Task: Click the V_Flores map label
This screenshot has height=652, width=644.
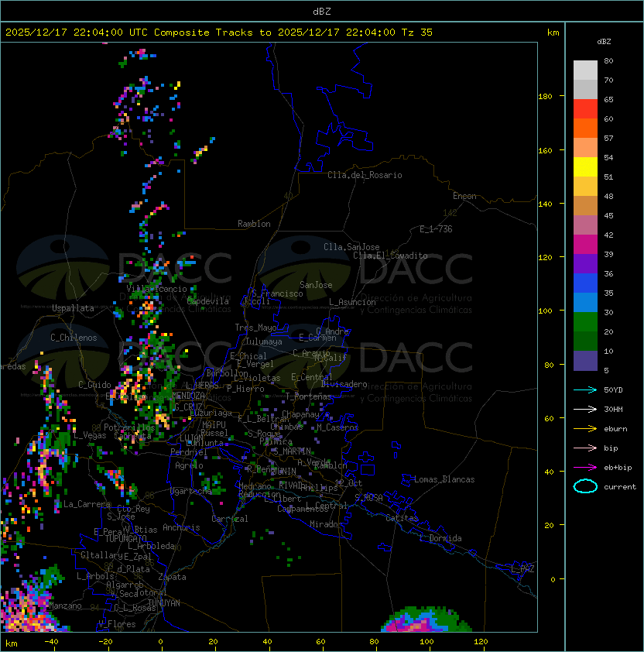Action: point(117,624)
